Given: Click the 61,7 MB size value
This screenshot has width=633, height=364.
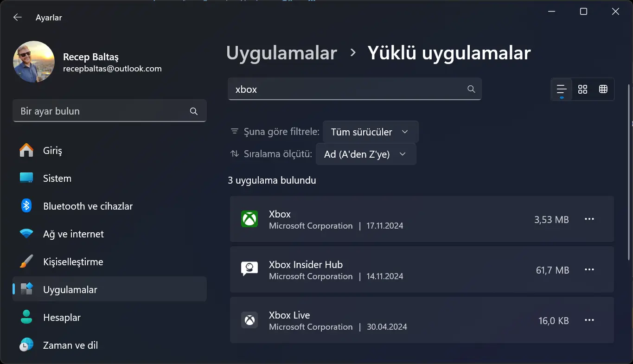Looking at the screenshot, I should 552,270.
